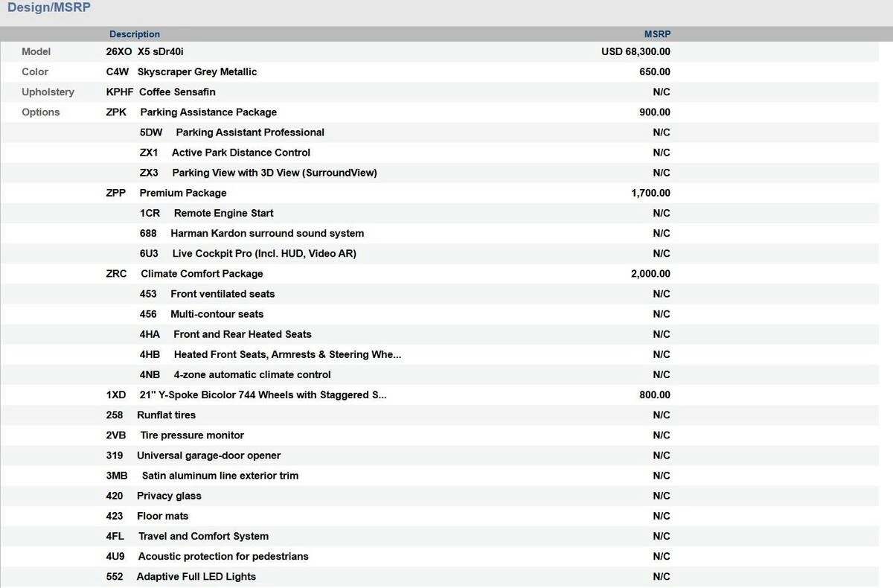Click the Premium Package row
893x588 pixels.
tap(182, 193)
